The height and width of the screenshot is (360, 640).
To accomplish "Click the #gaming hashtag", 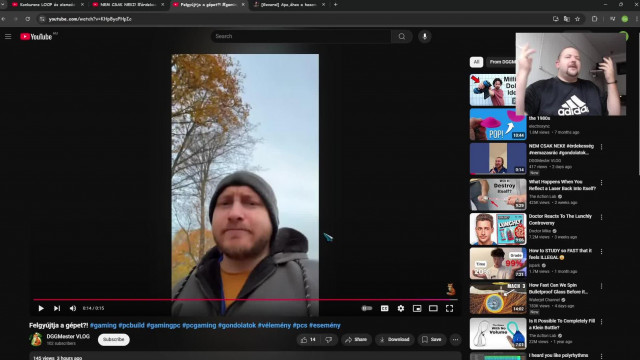I will click(103, 325).
